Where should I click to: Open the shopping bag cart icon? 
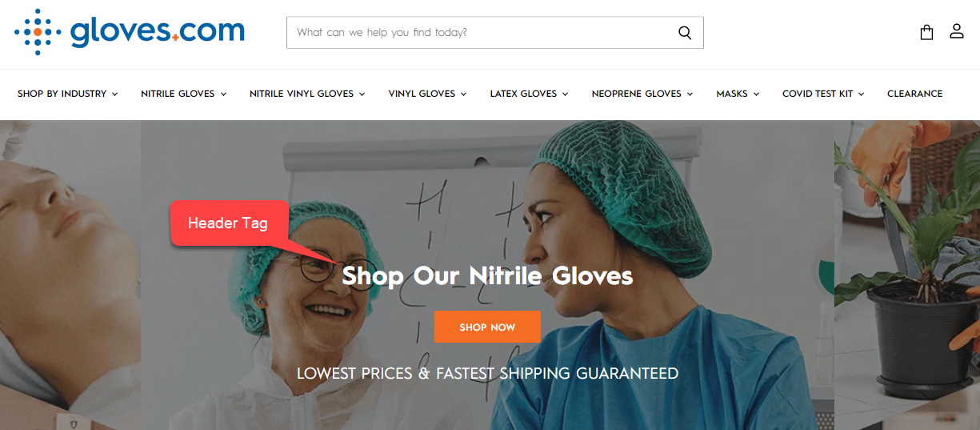click(926, 32)
